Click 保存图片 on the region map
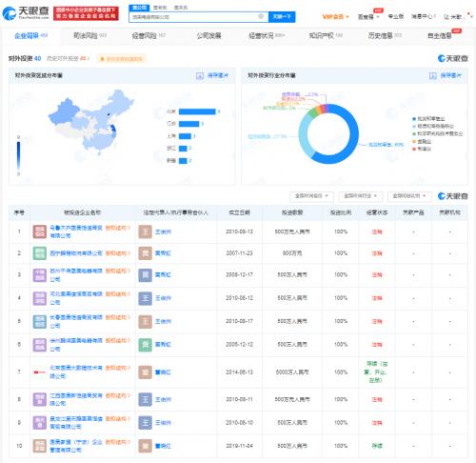The image size is (476, 463). pyautogui.click(x=218, y=75)
